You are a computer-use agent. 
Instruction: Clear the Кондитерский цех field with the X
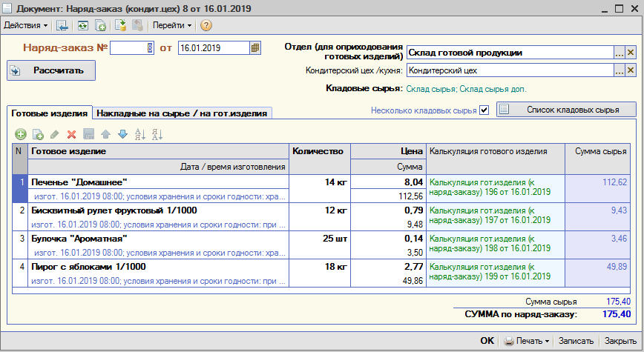pos(631,70)
